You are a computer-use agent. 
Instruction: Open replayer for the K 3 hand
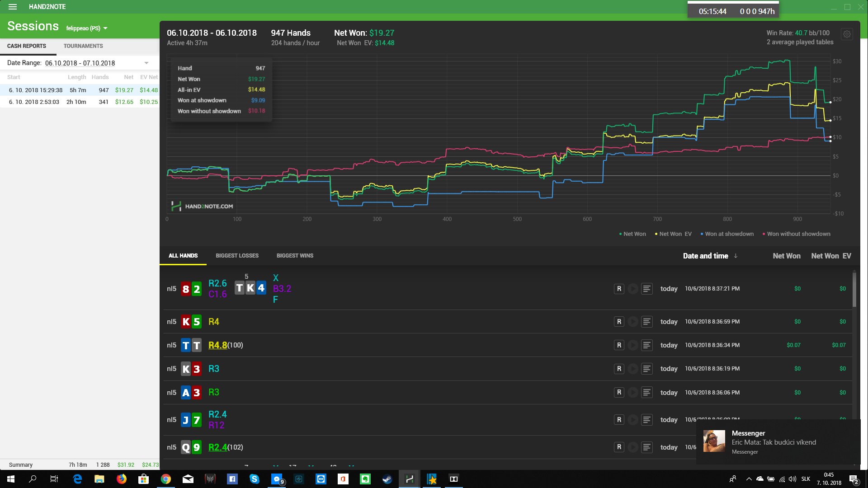click(x=619, y=369)
